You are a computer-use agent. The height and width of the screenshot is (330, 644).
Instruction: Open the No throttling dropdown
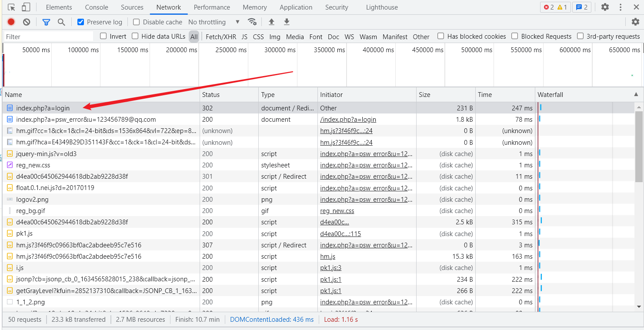[x=213, y=22]
